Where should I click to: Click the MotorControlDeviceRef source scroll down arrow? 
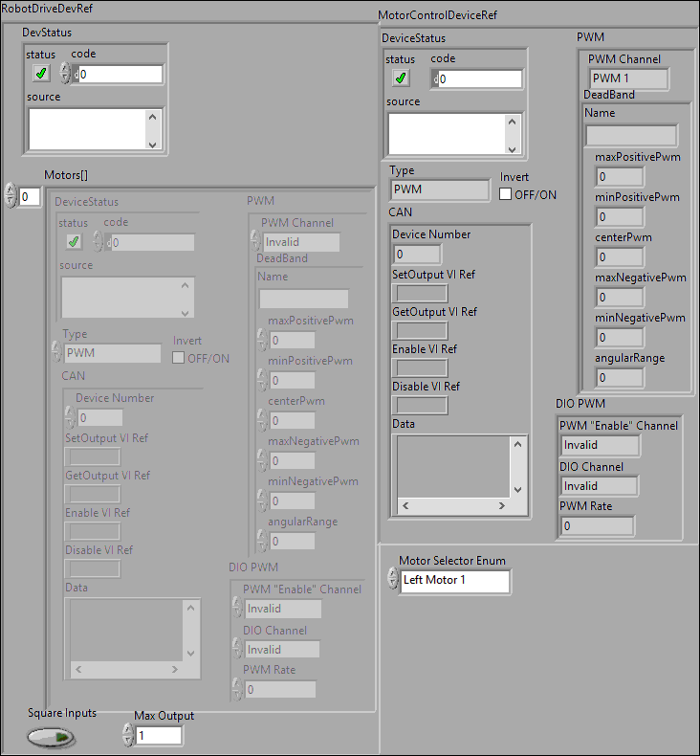513,149
